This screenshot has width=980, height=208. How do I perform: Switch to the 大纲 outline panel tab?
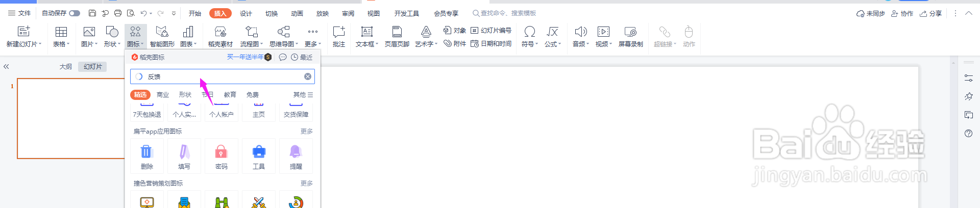(x=66, y=67)
